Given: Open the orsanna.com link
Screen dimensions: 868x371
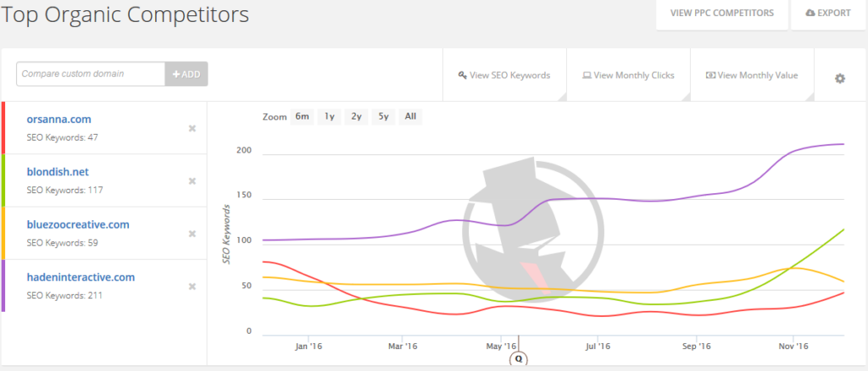Looking at the screenshot, I should (58, 119).
